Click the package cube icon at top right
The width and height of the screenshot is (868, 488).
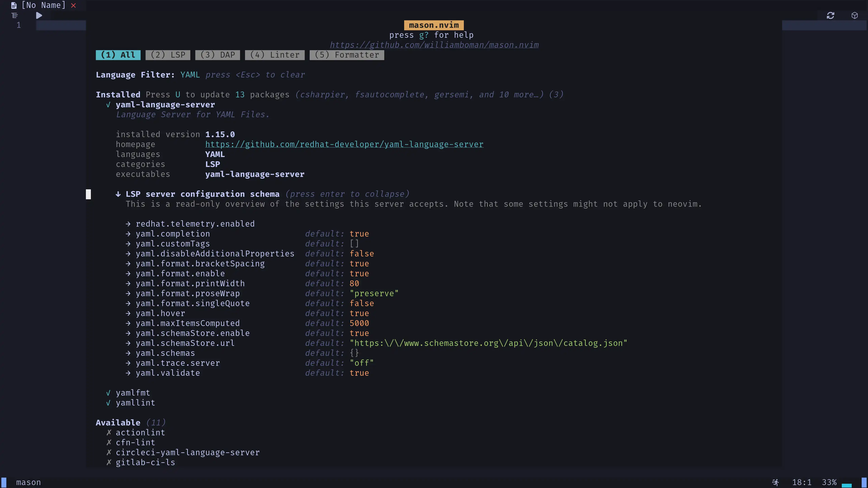pos(854,16)
